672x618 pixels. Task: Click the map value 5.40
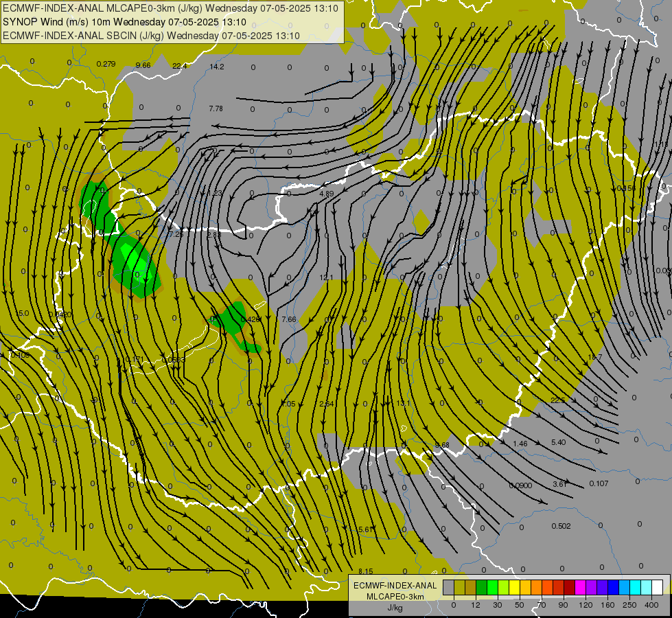(559, 443)
